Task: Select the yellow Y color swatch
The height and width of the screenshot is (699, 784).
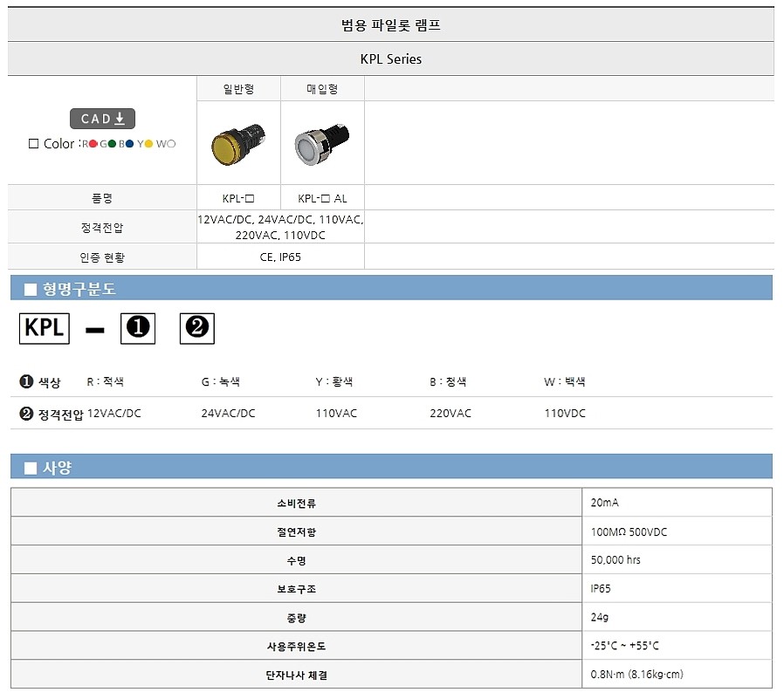Action: coord(148,144)
